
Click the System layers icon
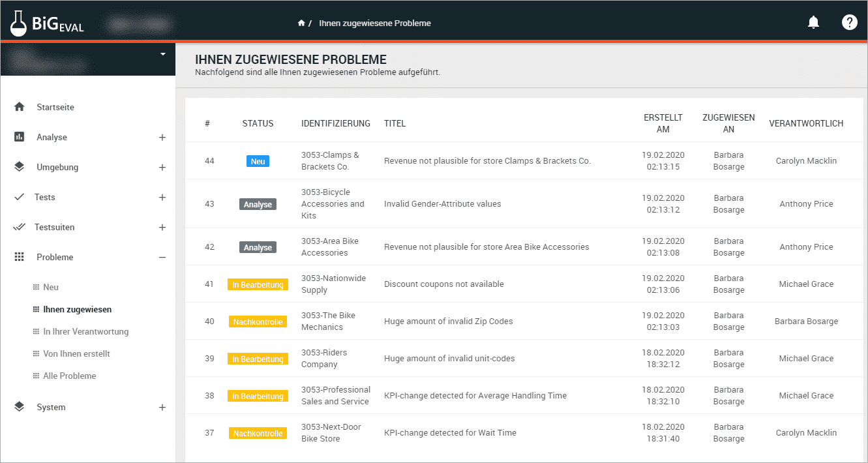[19, 407]
